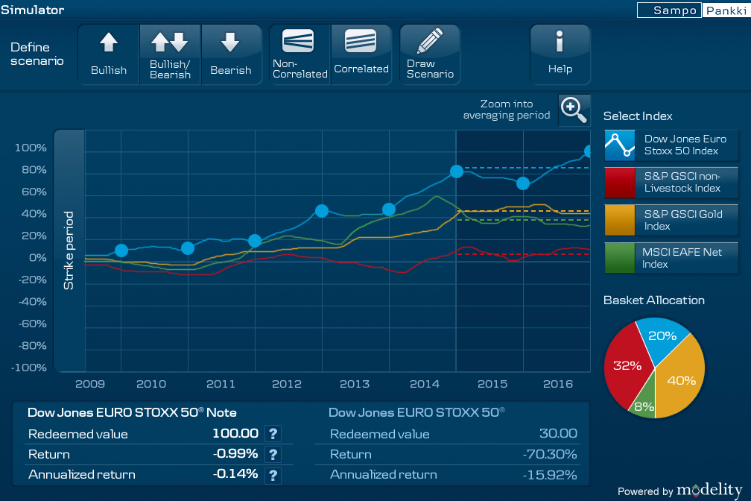This screenshot has height=501, width=751.
Task: Click the -0.99% return value
Action: coord(235,454)
